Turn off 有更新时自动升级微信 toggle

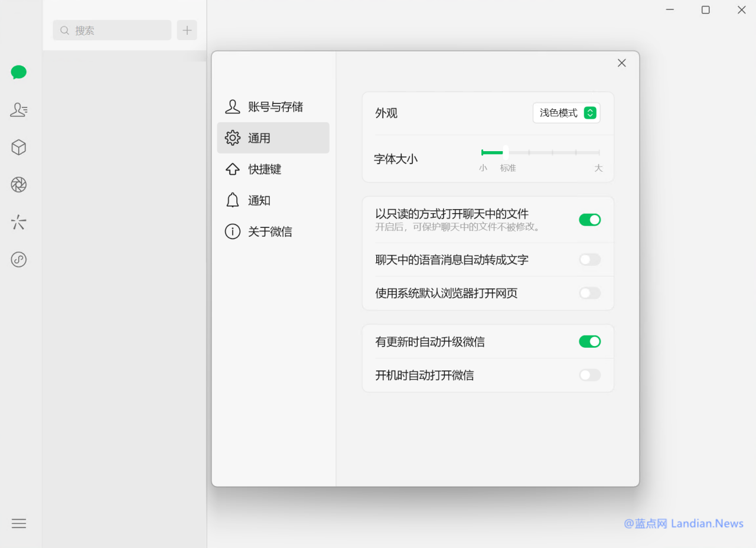[x=589, y=341]
